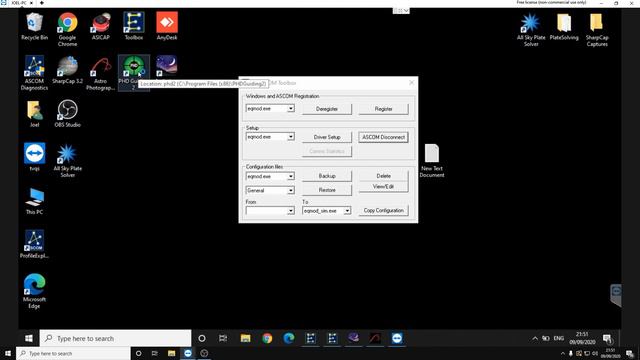This screenshot has width=640, height=360.
Task: Click the Delete button
Action: coord(383,176)
